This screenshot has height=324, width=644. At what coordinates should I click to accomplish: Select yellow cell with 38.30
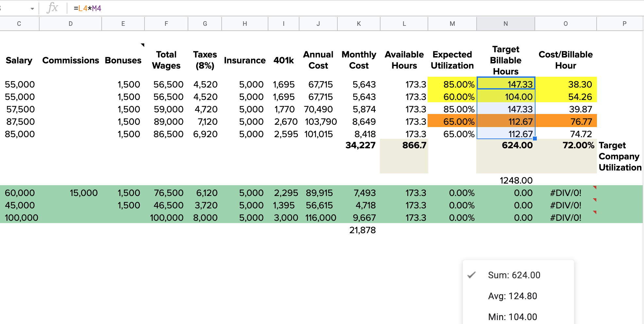566,84
